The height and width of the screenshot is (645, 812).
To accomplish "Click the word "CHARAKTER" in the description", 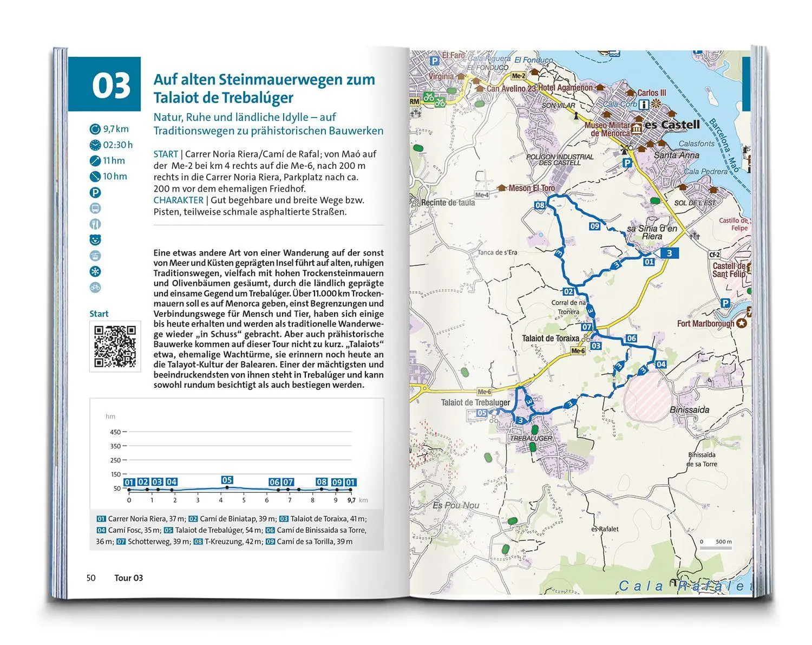I will pos(178,200).
